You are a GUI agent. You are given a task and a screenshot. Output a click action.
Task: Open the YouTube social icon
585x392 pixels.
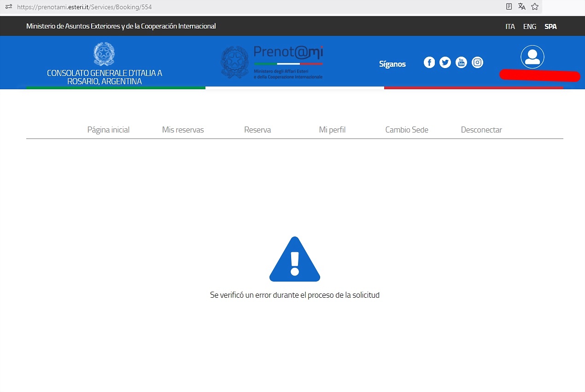coord(461,63)
